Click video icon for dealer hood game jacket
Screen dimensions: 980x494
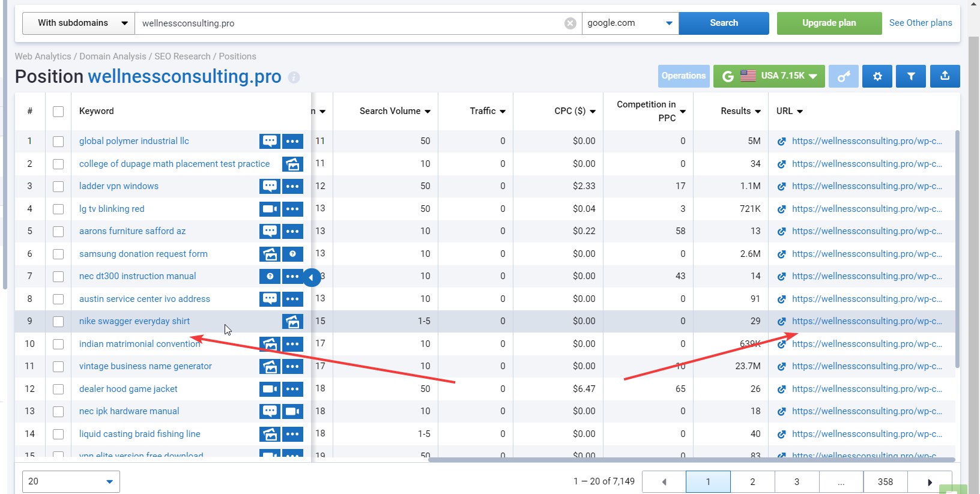270,389
